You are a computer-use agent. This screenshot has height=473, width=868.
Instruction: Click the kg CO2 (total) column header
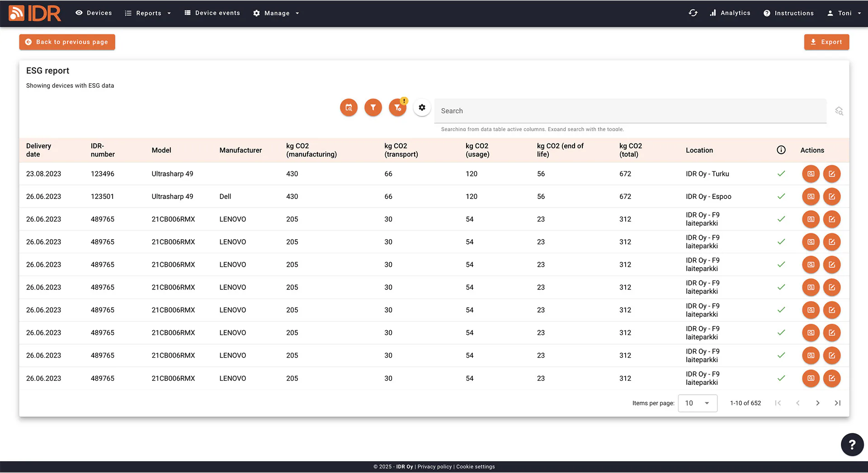point(631,150)
